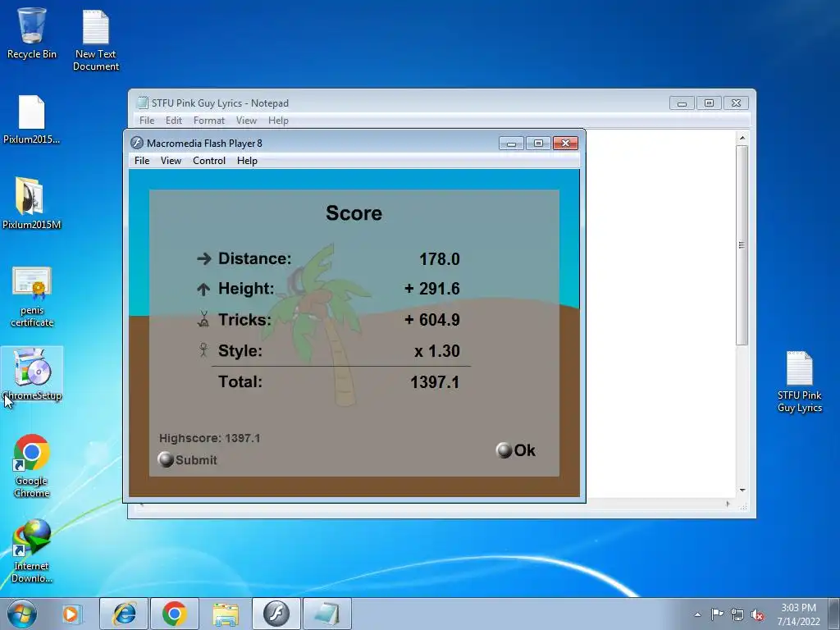Open network status tray icon

click(x=737, y=614)
